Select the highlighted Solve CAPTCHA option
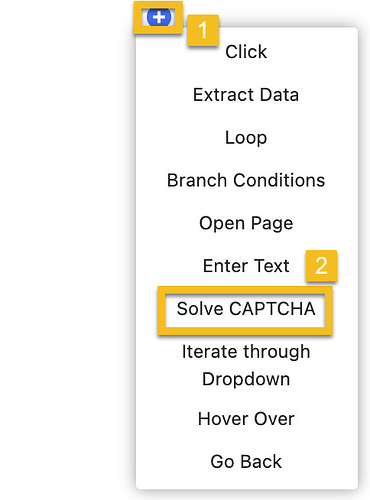This screenshot has width=370, height=500. pos(246,309)
